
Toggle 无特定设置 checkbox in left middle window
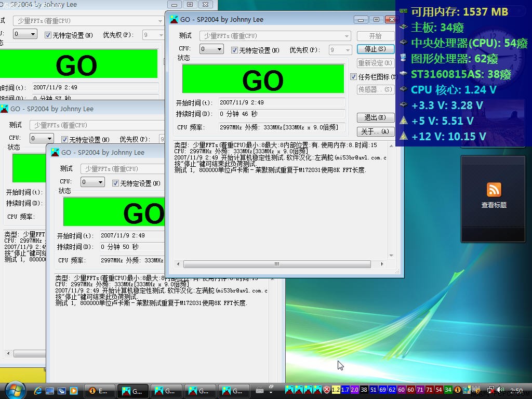65,139
